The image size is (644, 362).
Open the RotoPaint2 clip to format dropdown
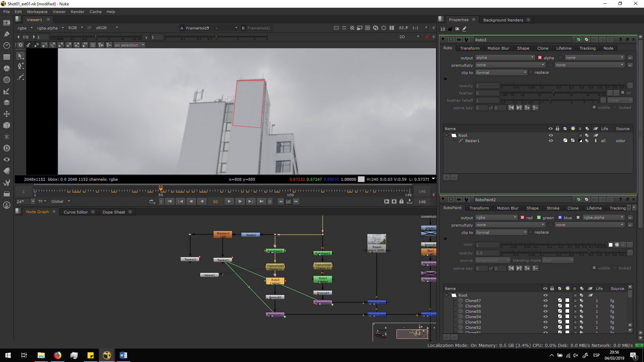pyautogui.click(x=501, y=233)
